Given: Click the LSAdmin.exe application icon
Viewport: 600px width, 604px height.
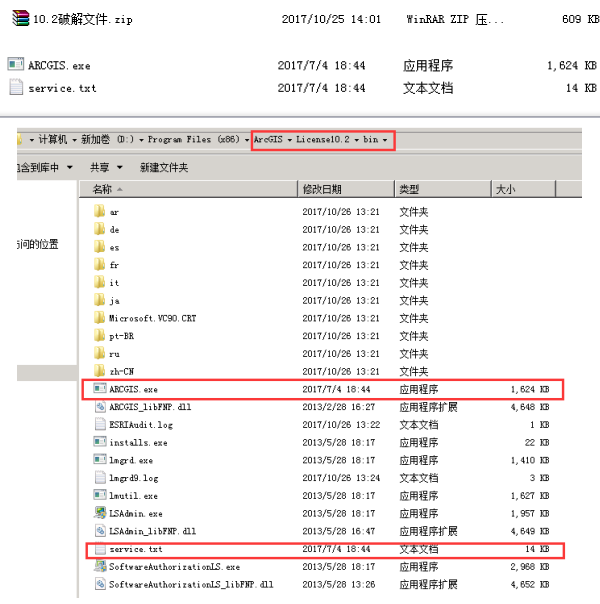Looking at the screenshot, I should click(100, 513).
